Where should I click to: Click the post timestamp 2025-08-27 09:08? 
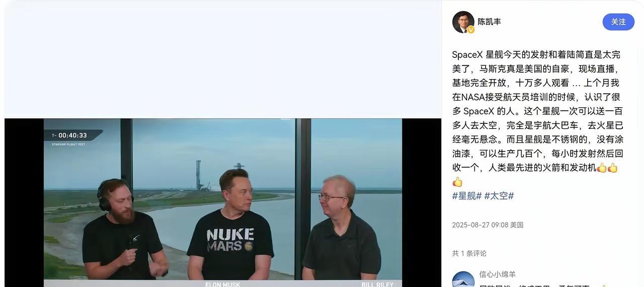pyautogui.click(x=480, y=225)
